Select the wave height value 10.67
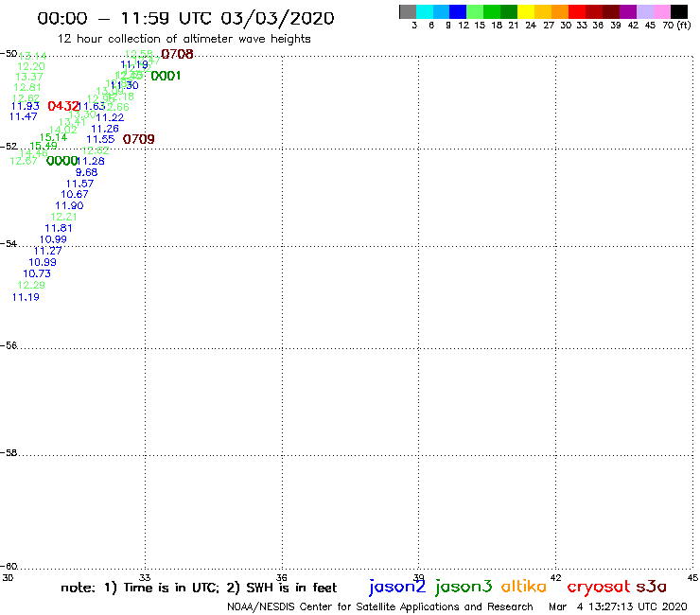This screenshot has width=700, height=615. [x=75, y=194]
